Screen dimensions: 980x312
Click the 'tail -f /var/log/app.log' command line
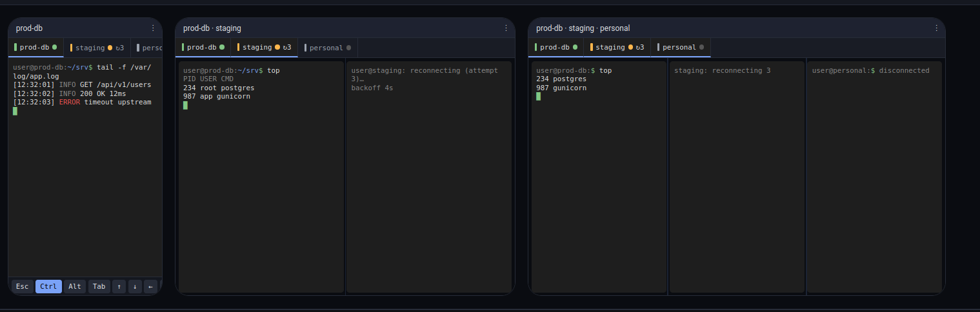pos(82,72)
